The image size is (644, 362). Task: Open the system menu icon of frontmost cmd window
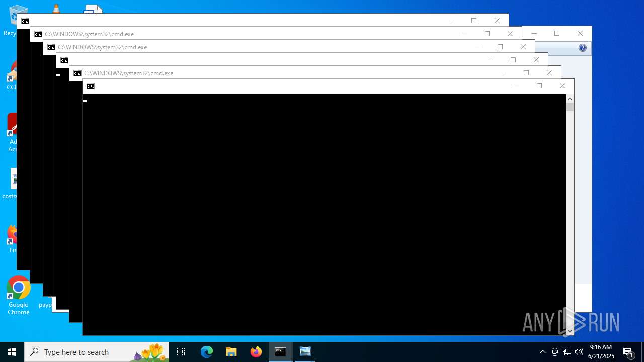click(91, 86)
